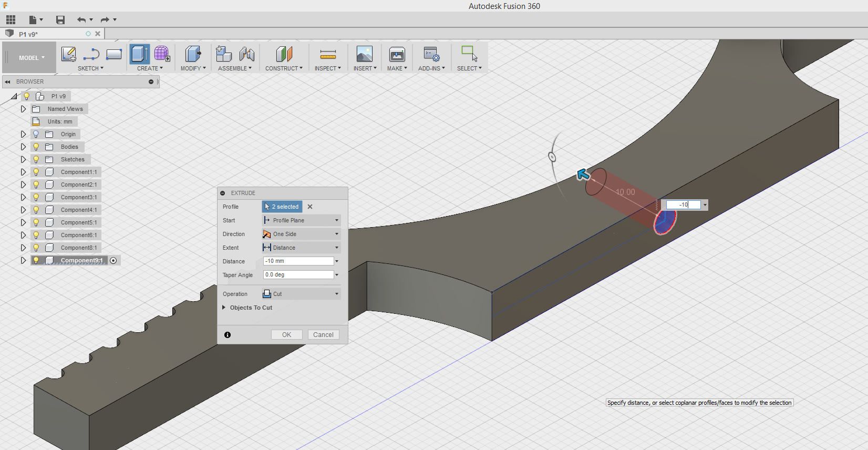This screenshot has width=868, height=450.
Task: Expand the Objects To Cut section
Action: 224,308
